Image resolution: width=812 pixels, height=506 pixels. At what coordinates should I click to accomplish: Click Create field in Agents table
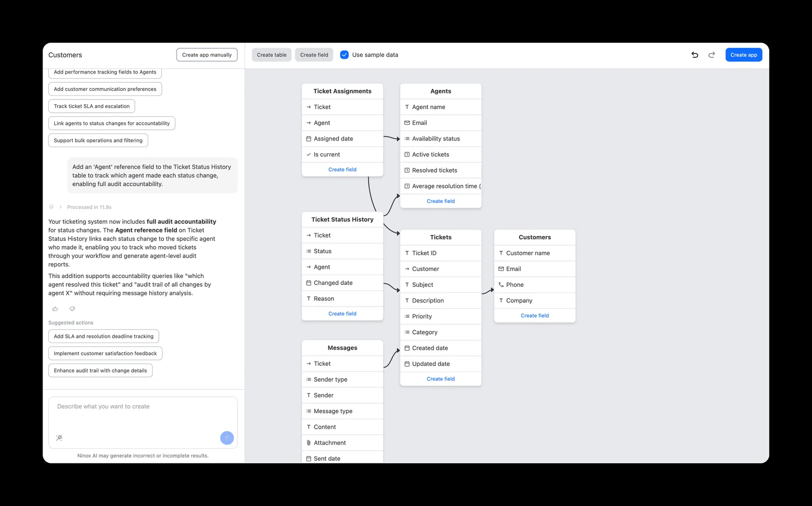tap(441, 201)
